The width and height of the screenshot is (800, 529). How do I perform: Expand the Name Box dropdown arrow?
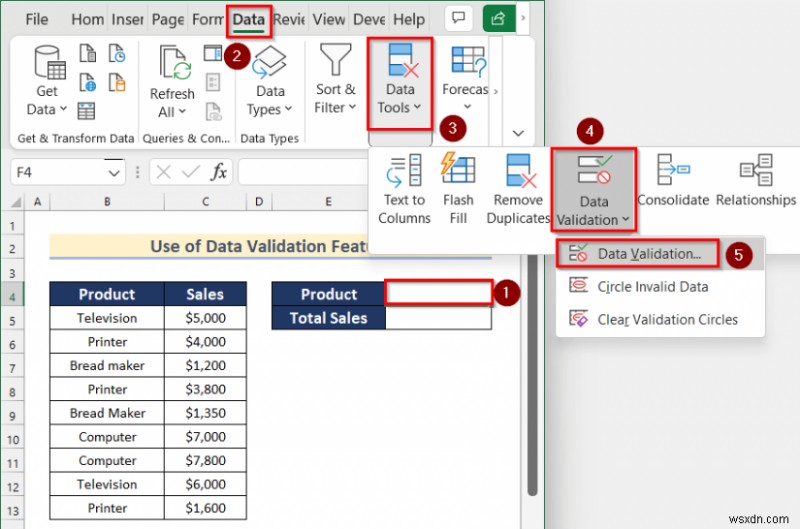114,173
